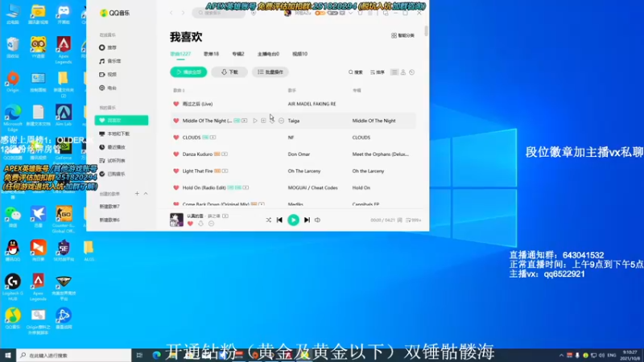Click the 批量操作 button
This screenshot has width=644, height=362.
(x=270, y=72)
